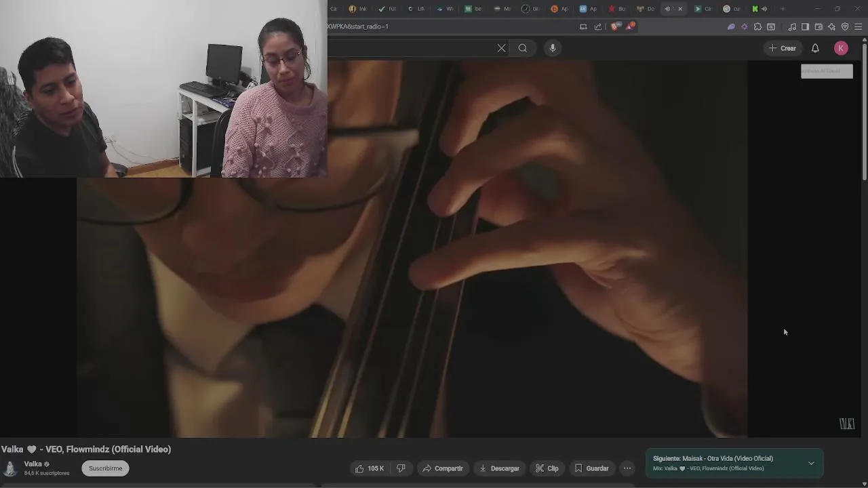The image size is (868, 488).
Task: Switch to the 'Do' browser tab
Action: 646,9
